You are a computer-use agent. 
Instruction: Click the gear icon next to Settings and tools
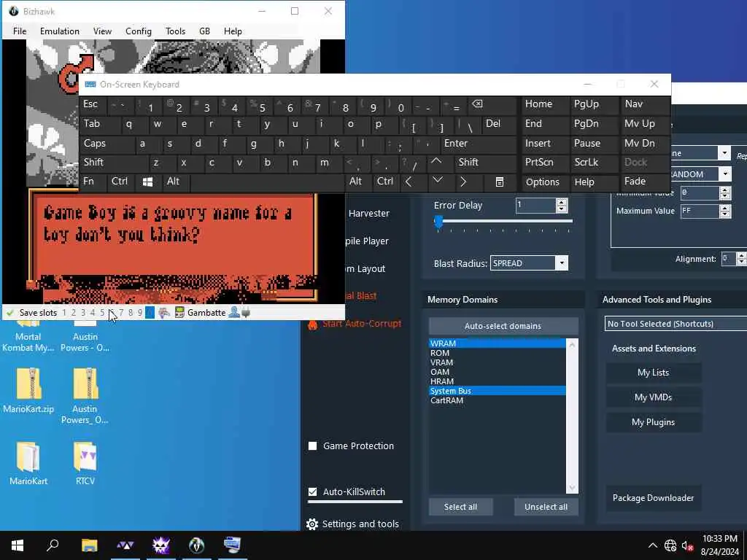tap(312, 524)
